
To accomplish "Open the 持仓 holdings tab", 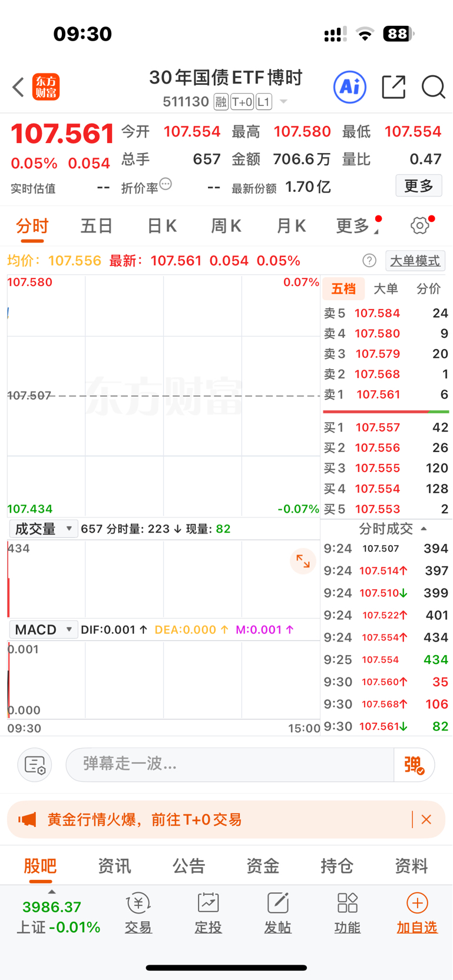I will [x=337, y=866].
